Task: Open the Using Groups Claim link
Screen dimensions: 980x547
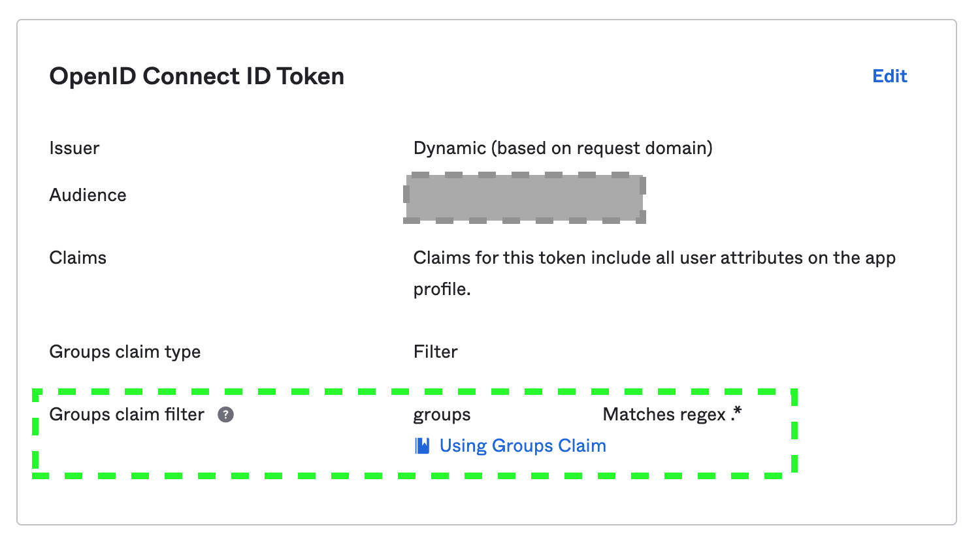Action: [522, 446]
